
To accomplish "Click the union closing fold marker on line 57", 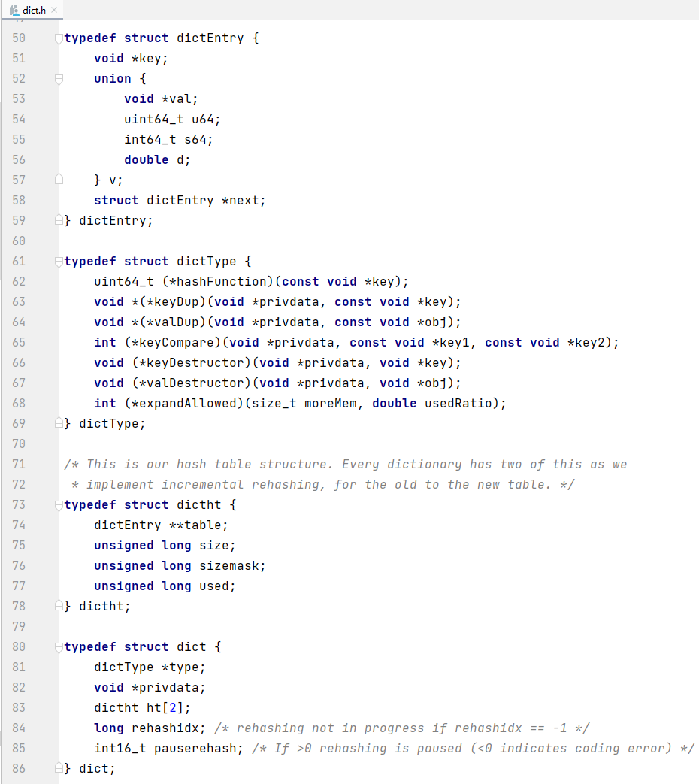I will pos(59,180).
